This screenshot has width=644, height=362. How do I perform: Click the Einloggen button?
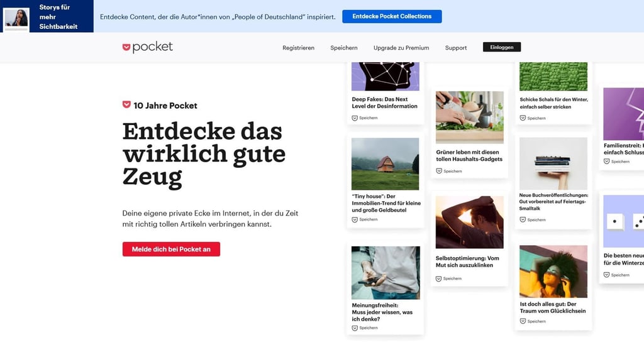click(x=501, y=47)
